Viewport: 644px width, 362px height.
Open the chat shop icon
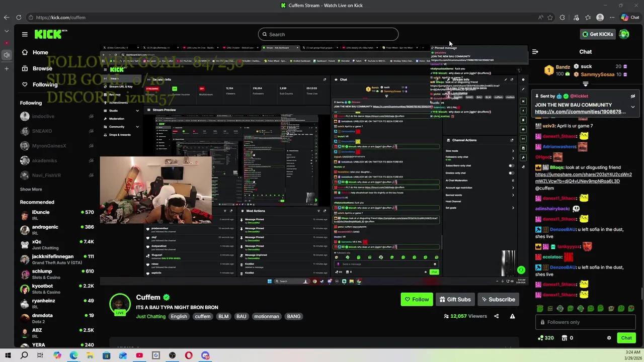click(565, 338)
